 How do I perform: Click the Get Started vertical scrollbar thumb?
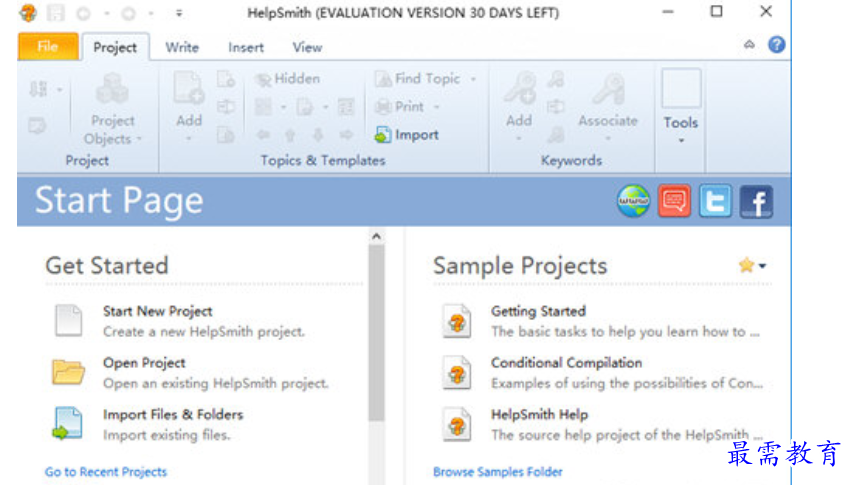click(376, 333)
